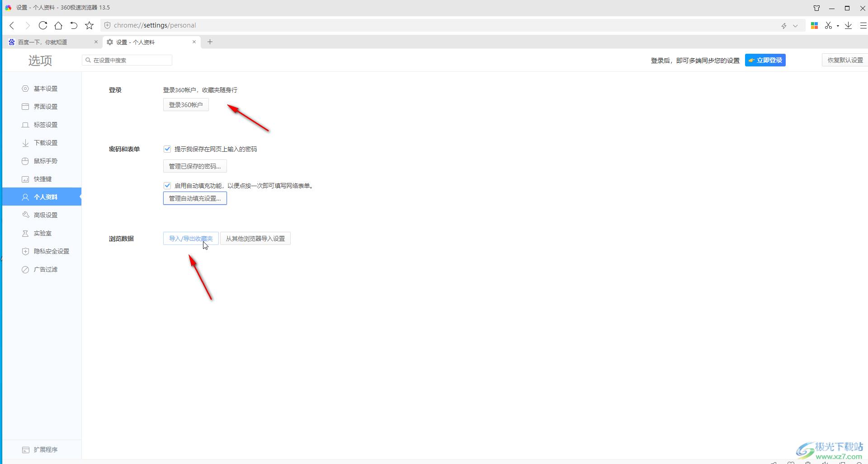Uncheck the save web passwords prompt checkbox
Viewport: 868px width, 464px height.
pos(167,149)
